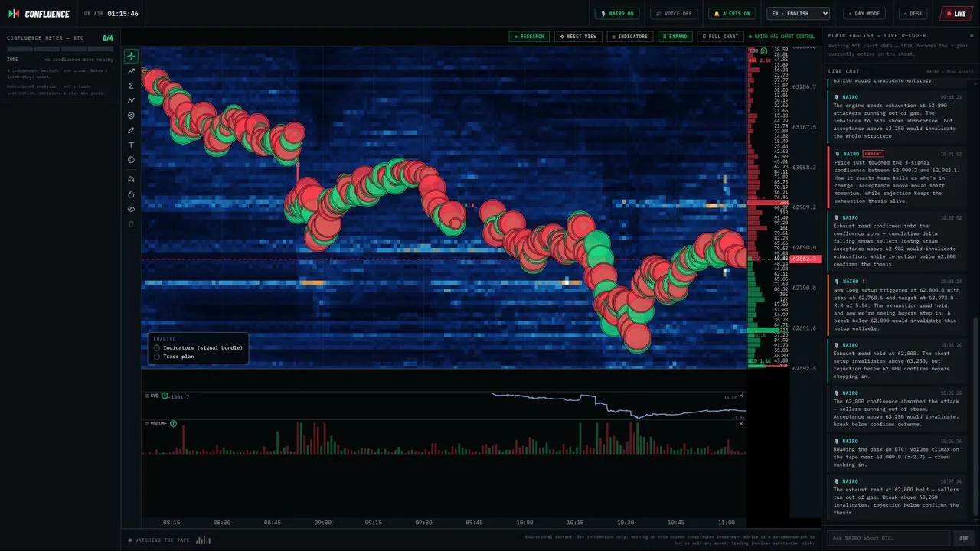The width and height of the screenshot is (980, 551).
Task: Click the URGENT tag on NAIRO message
Action: click(873, 154)
